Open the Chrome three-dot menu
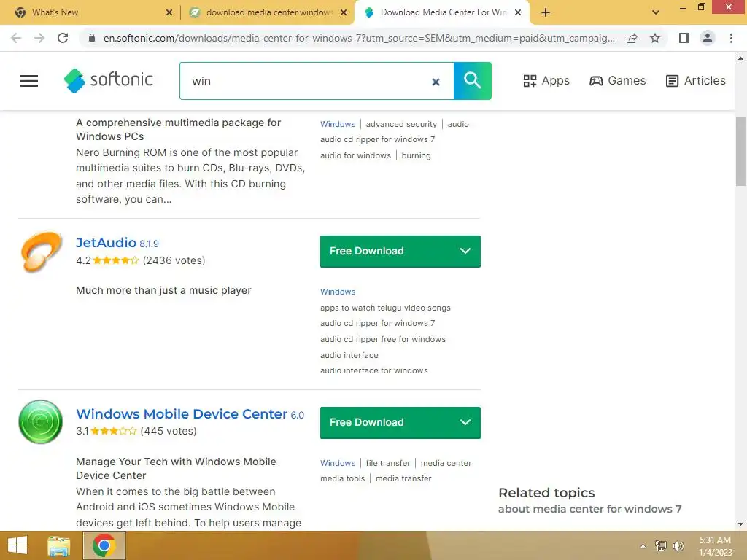The width and height of the screenshot is (747, 560). [x=731, y=38]
